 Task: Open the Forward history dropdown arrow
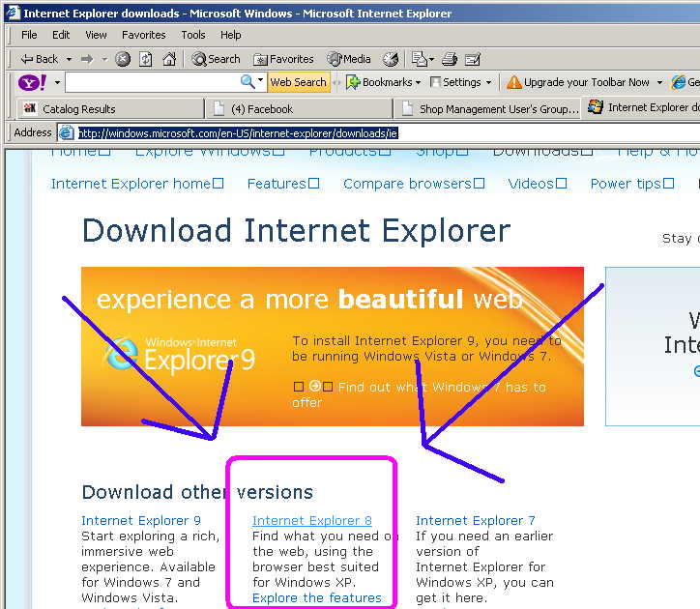coord(104,59)
